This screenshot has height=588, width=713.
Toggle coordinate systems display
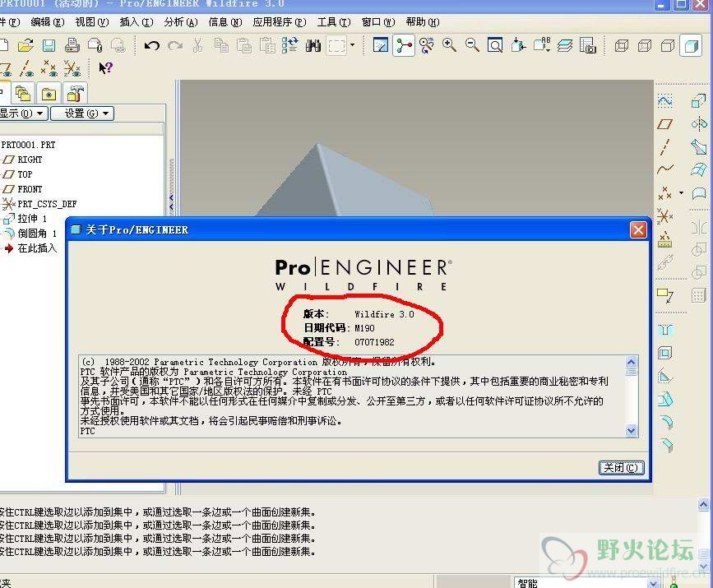point(72,68)
